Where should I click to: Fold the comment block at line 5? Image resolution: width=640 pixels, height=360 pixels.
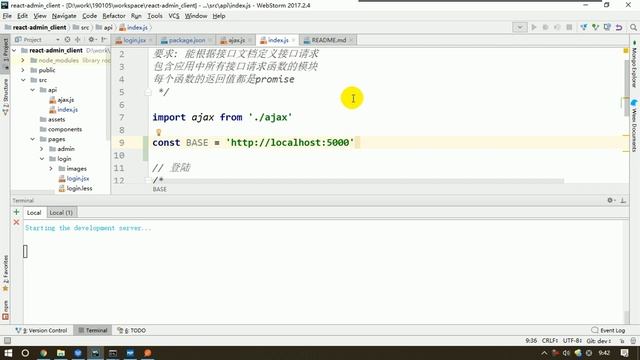click(148, 92)
